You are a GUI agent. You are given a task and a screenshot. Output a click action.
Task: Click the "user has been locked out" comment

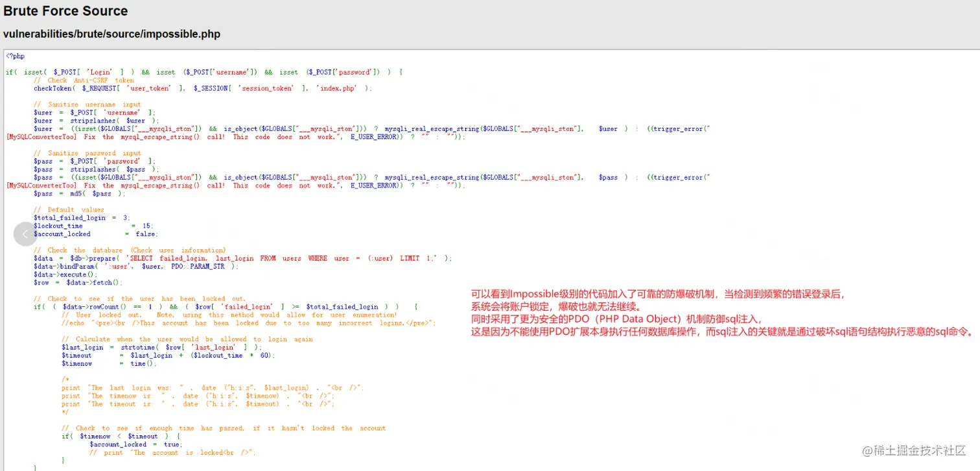coord(140,299)
